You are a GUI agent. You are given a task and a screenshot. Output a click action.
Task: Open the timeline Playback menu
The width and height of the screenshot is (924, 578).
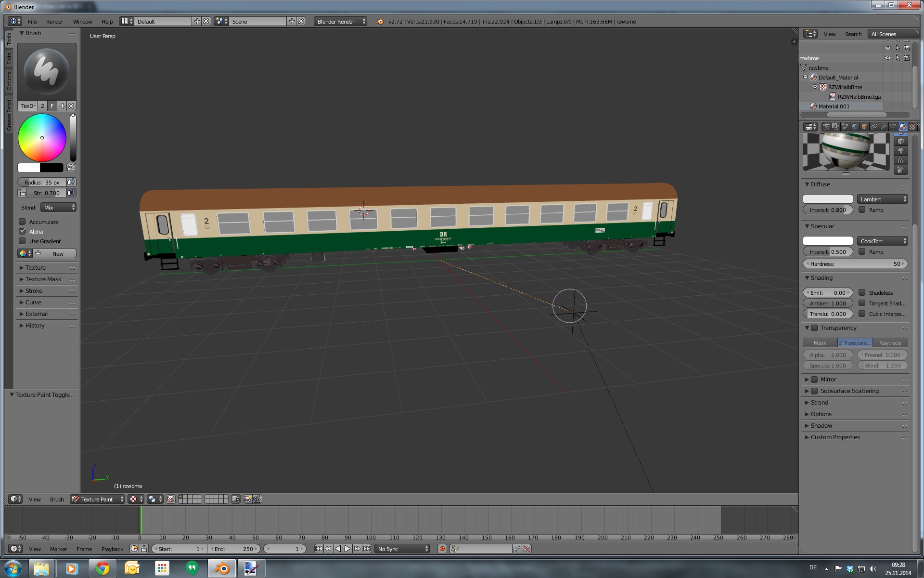112,549
